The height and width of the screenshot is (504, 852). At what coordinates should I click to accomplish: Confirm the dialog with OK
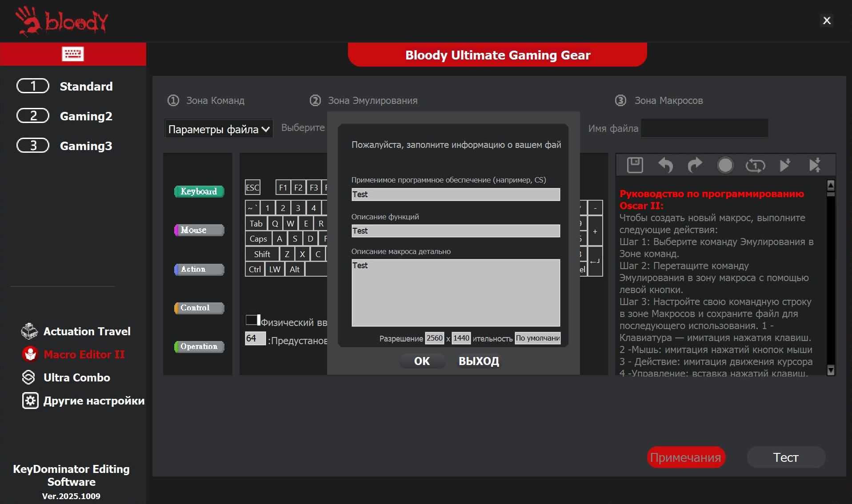coord(422,361)
